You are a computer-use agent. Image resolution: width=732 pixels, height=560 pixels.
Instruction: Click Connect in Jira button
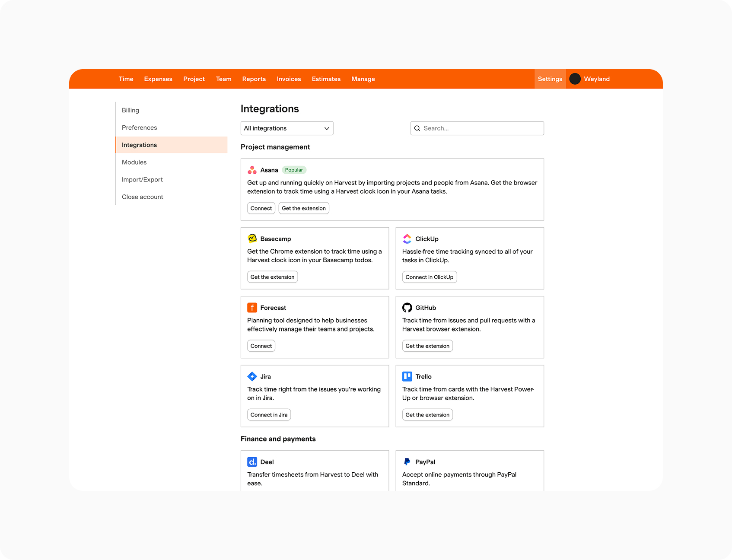coord(269,415)
